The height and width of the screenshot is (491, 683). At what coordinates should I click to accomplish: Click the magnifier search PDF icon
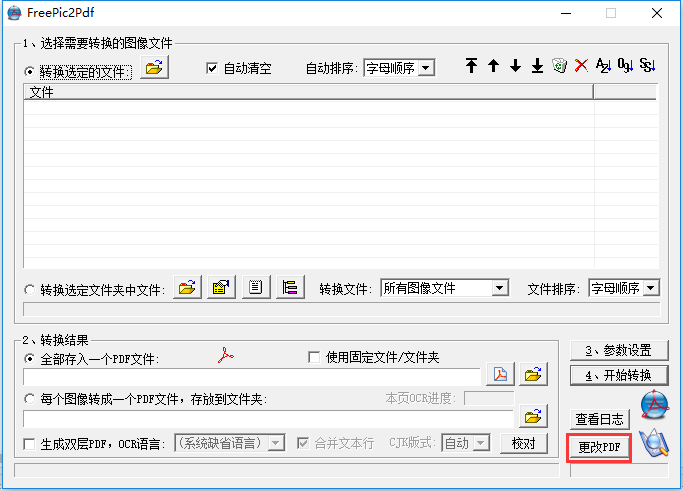(x=654, y=443)
